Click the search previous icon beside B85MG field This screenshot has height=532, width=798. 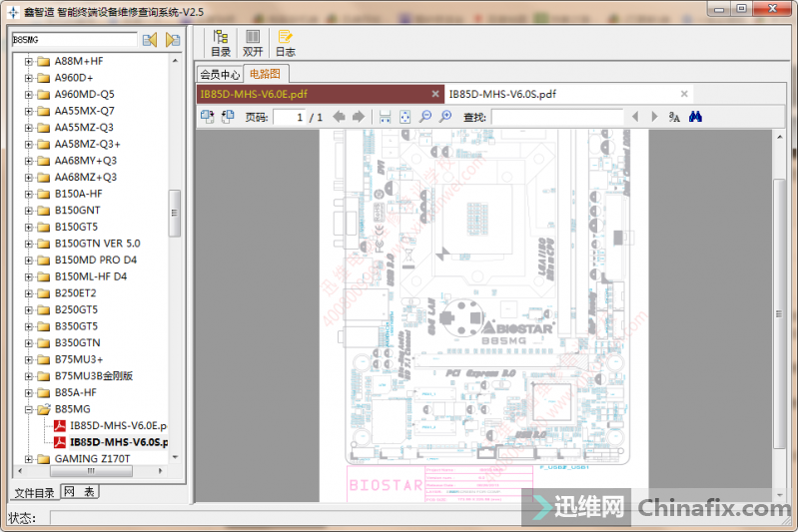point(150,40)
